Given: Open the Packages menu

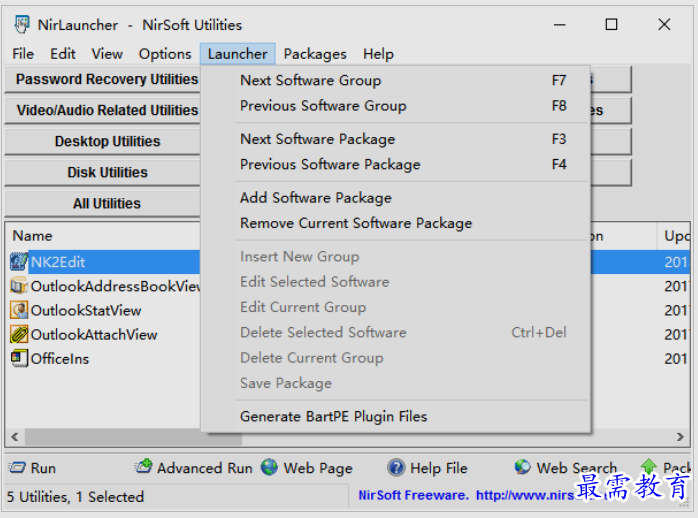Looking at the screenshot, I should (x=315, y=54).
